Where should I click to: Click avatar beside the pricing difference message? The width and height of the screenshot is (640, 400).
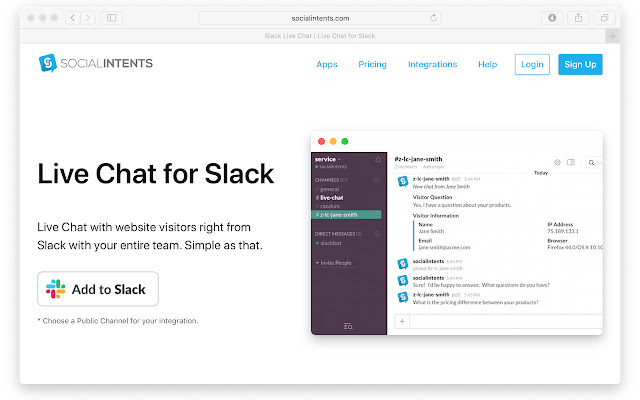click(x=403, y=297)
